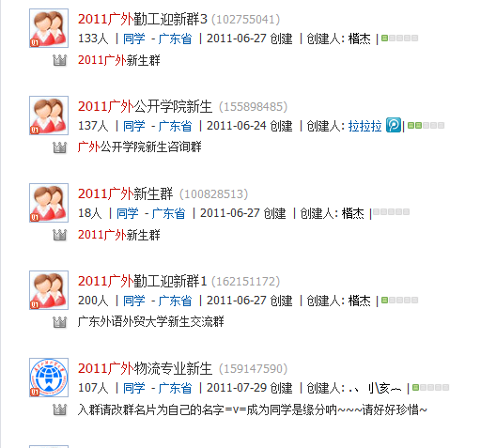
Task: Click globe logo avatar of 物流专业新生 group
Action: pos(49,378)
